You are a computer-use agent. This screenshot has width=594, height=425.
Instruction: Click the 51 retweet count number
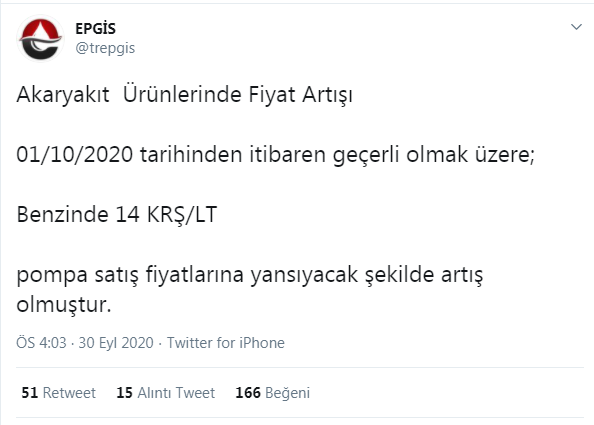[30, 393]
